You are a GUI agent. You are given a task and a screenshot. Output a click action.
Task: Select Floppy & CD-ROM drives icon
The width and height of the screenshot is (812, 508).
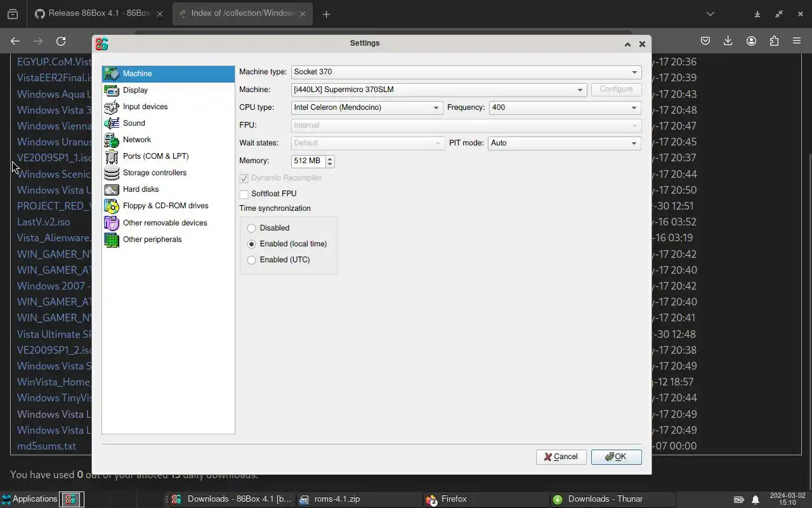click(111, 206)
